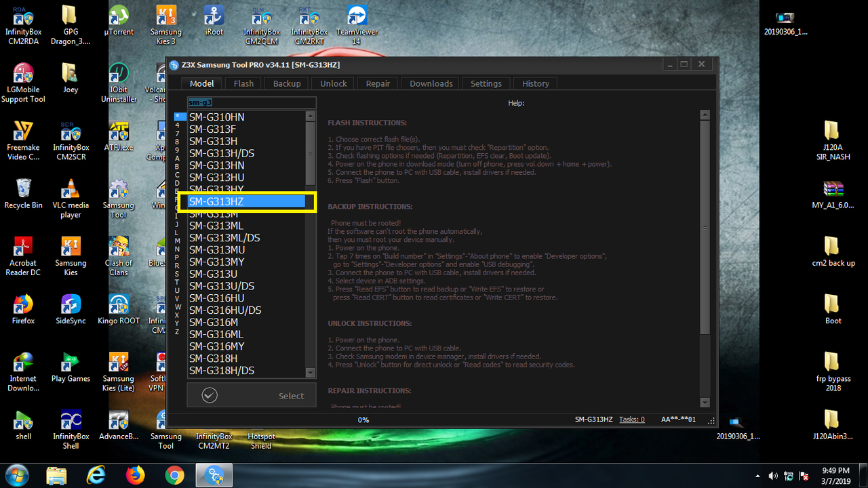The width and height of the screenshot is (868, 488).
Task: Choose SM-G313H/DS from the model list
Action: coord(247,153)
